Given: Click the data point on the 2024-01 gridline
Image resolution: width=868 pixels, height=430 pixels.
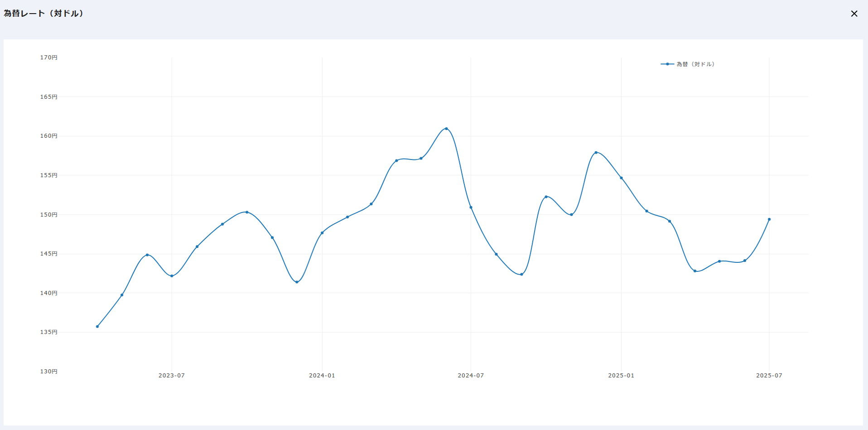Looking at the screenshot, I should 322,233.
